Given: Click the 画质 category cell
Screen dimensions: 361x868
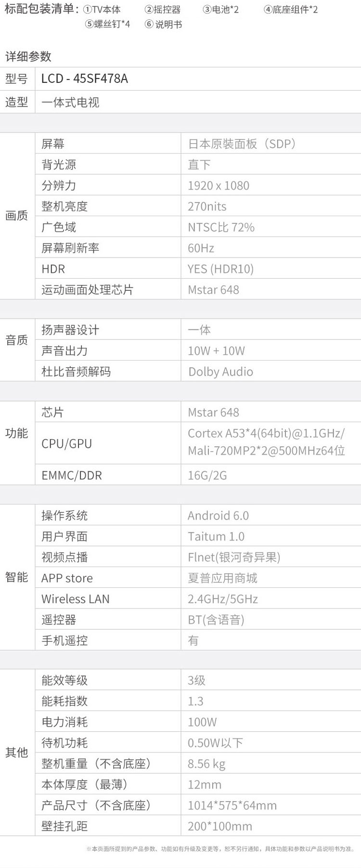Looking at the screenshot, I should tap(17, 216).
